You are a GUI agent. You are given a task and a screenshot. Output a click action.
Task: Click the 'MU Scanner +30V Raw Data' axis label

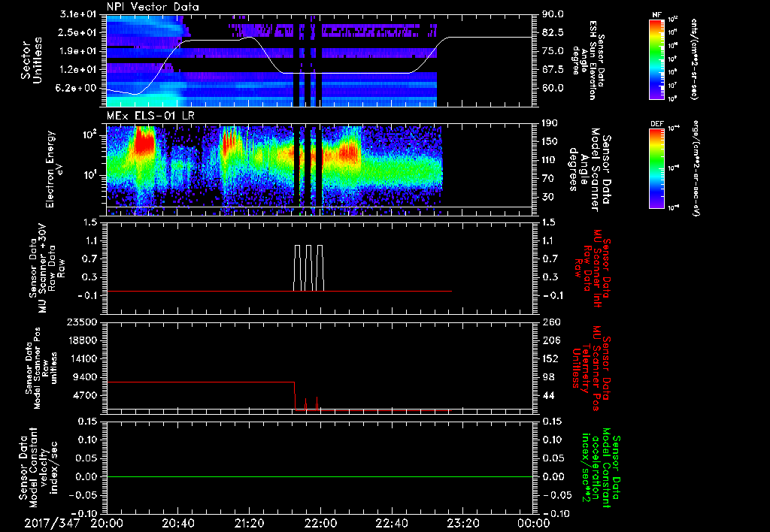47,268
